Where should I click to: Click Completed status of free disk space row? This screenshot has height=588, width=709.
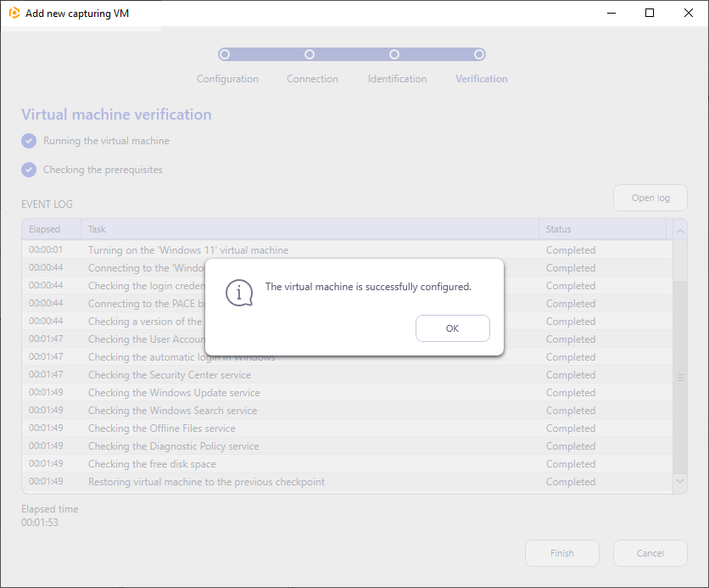571,464
